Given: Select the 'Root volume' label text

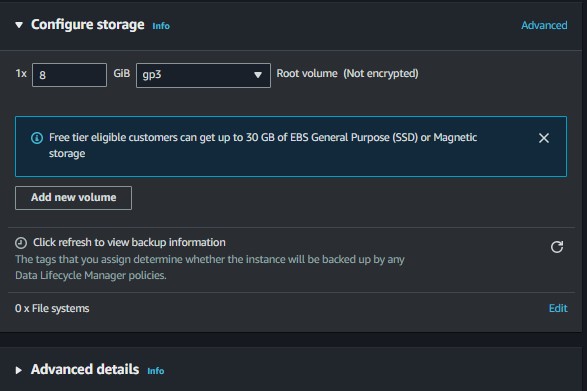Looking at the screenshot, I should [307, 73].
